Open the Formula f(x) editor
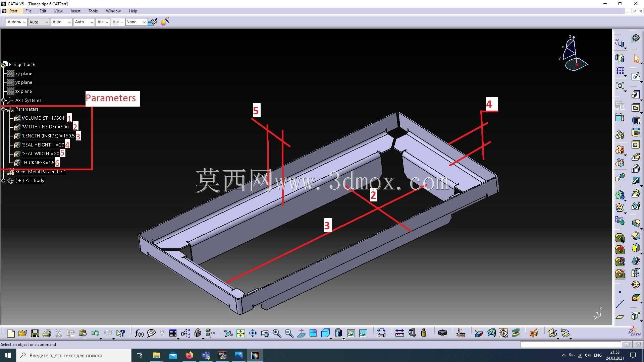The width and height of the screenshot is (644, 362). click(x=139, y=333)
